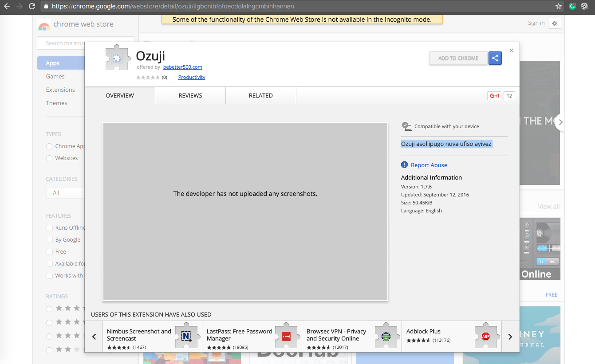Click the empty screenshots placeholder area
The width and height of the screenshot is (595, 364).
pos(245,211)
